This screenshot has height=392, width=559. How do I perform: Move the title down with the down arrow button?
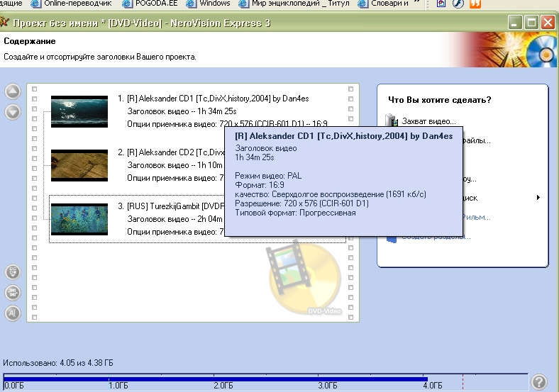pos(13,112)
